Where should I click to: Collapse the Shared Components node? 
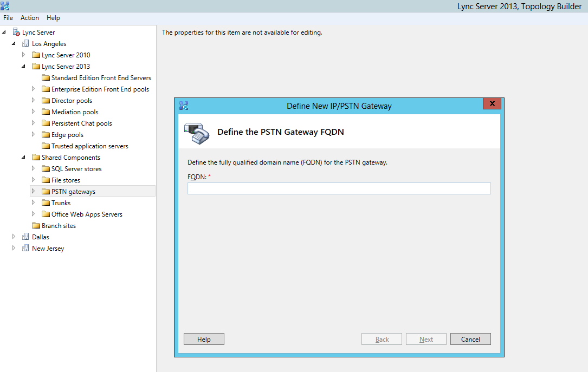pos(23,158)
